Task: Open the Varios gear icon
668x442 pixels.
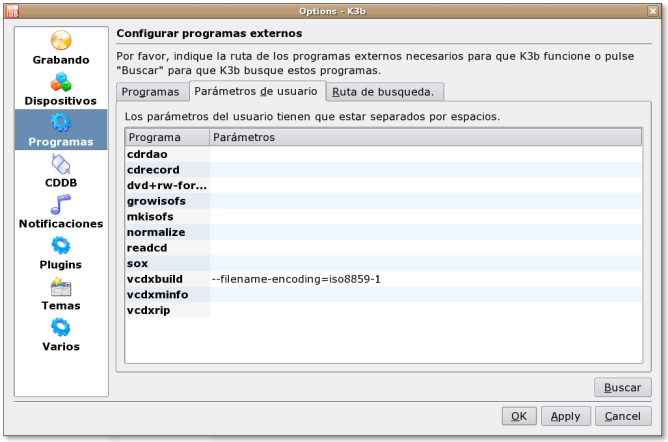Action: [61, 327]
